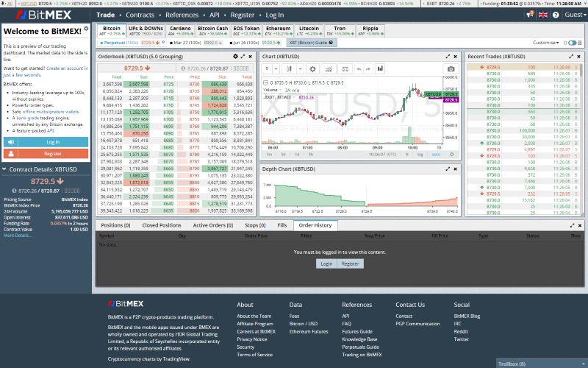
Task: Undo last chart action
Action: 359,68
